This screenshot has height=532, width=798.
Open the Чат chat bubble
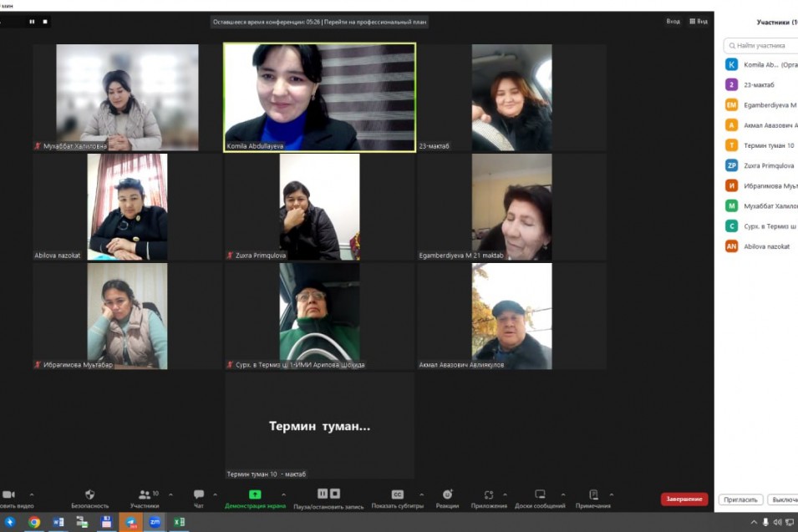tap(199, 494)
